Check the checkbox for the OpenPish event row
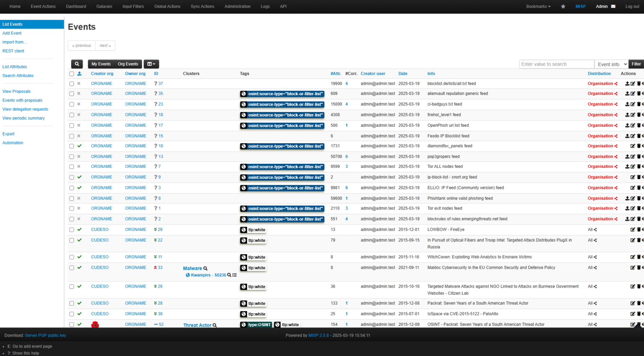Image resolution: width=644 pixels, height=356 pixels. point(71,125)
